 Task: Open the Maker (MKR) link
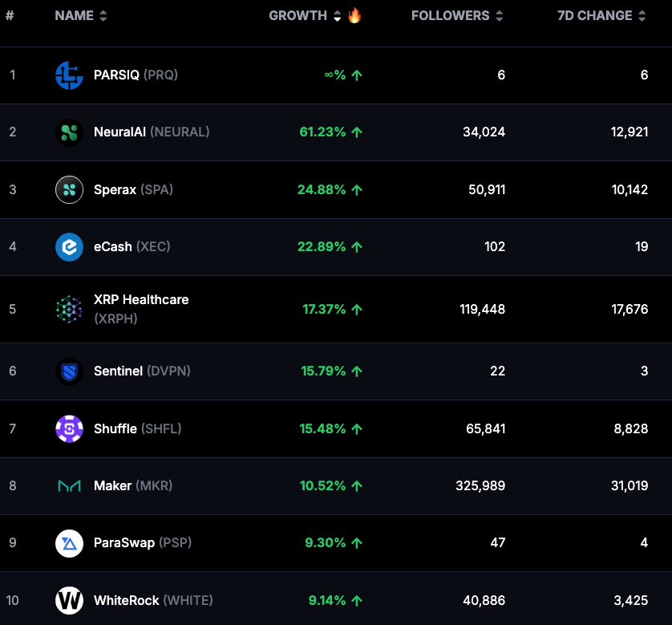coord(133,485)
